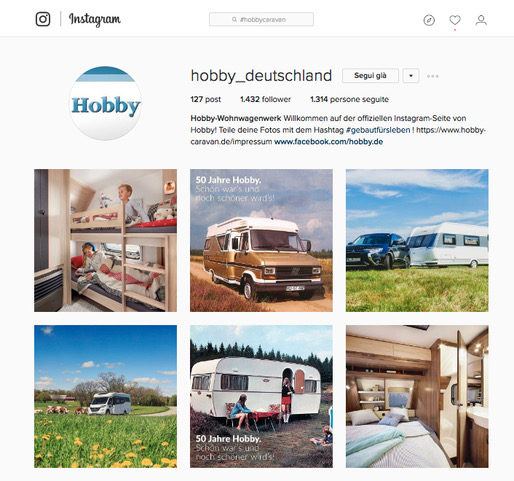Click the magnifier icon in the search box
Image resolution: width=514 pixels, height=481 pixels.
point(234,20)
